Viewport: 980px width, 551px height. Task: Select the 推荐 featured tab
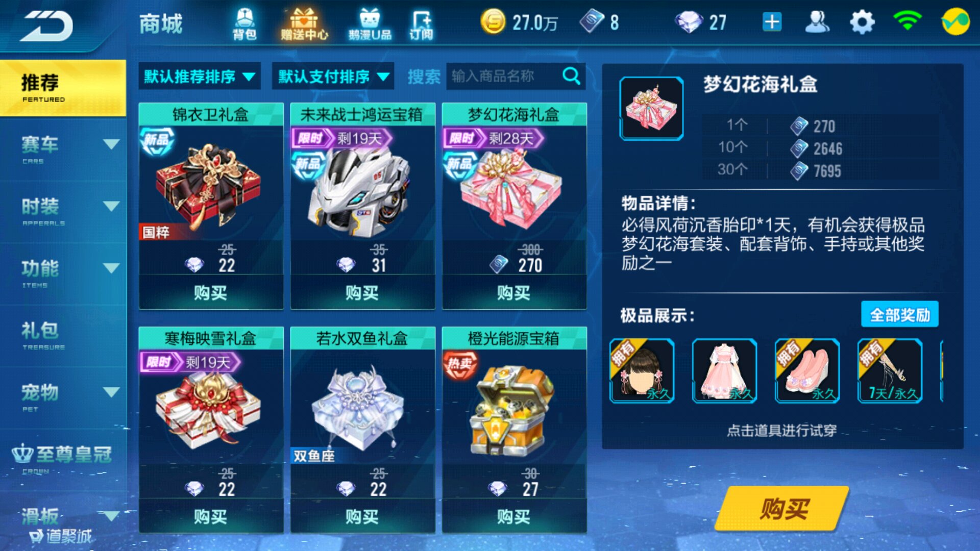coord(63,88)
